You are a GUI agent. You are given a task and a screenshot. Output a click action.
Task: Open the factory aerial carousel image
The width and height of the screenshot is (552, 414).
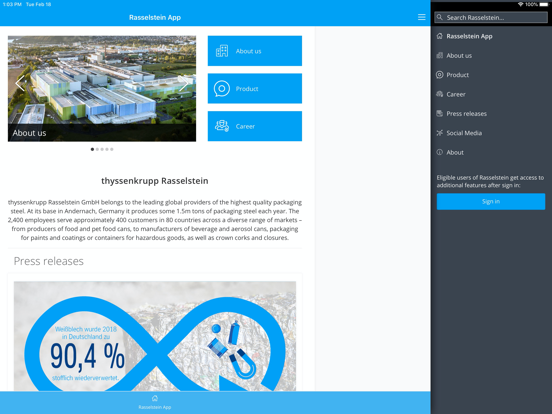102,88
